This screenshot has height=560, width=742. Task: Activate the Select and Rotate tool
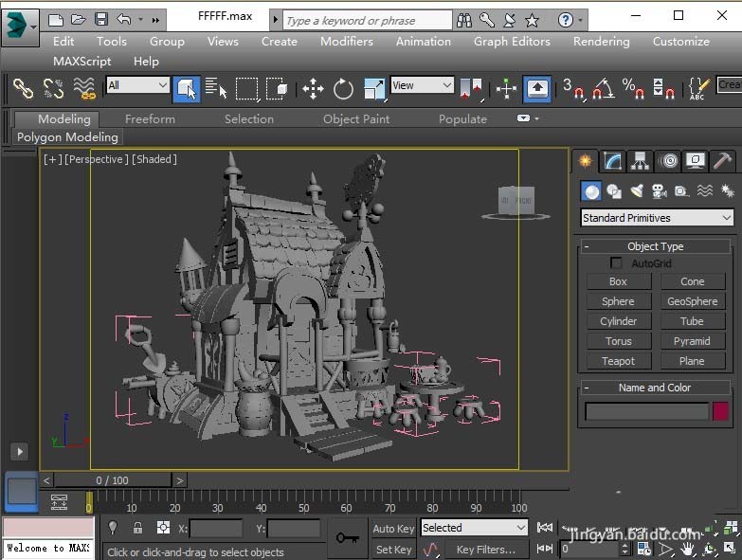click(343, 89)
